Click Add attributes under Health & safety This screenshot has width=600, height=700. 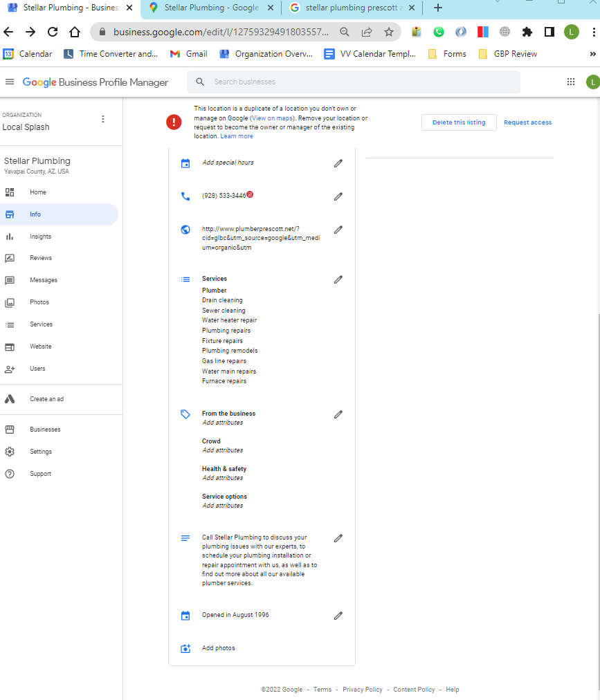222,478
